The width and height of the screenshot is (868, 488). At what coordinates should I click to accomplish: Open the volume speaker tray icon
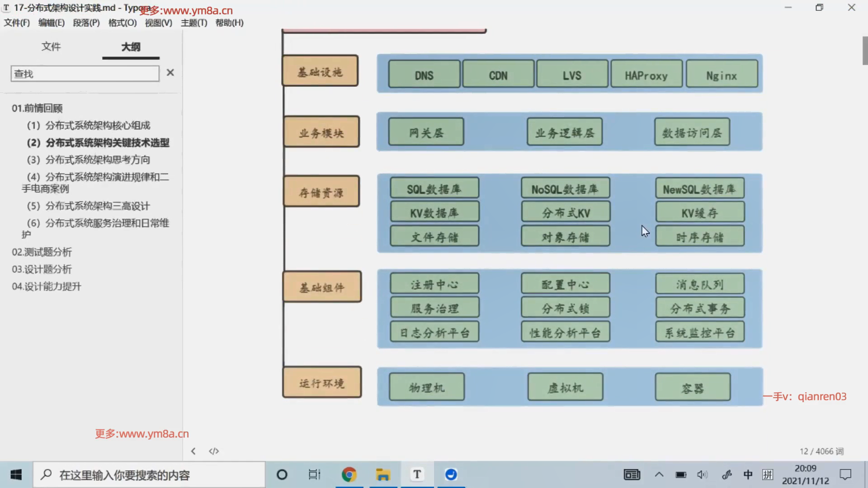tap(702, 474)
